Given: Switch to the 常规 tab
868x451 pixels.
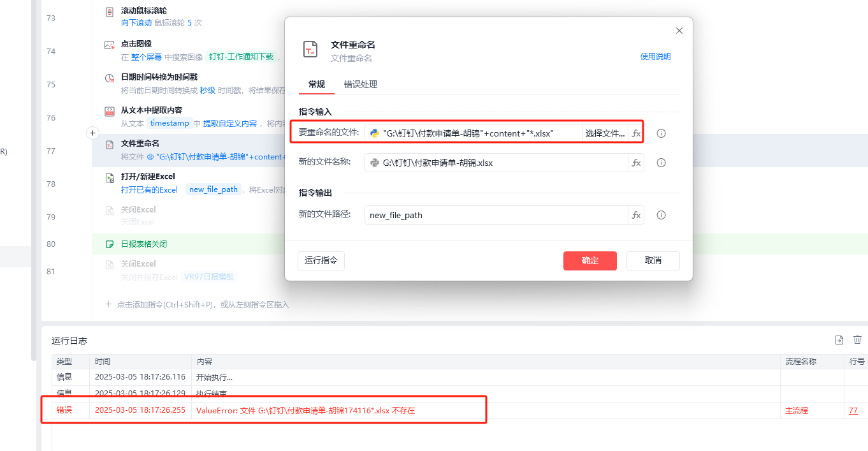Looking at the screenshot, I should 317,84.
